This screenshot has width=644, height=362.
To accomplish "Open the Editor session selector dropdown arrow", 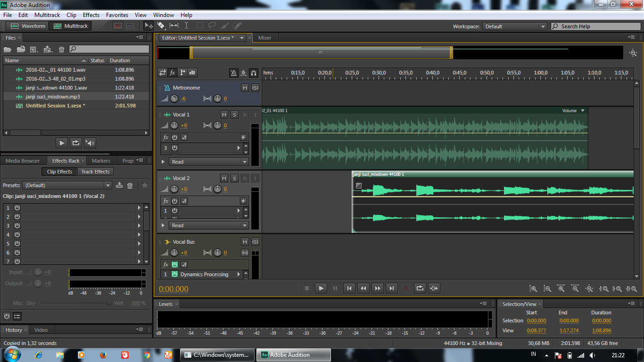I will pos(242,38).
